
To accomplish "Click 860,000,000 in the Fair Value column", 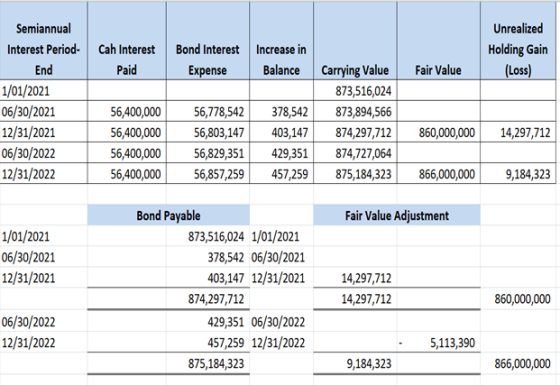I will (x=438, y=132).
